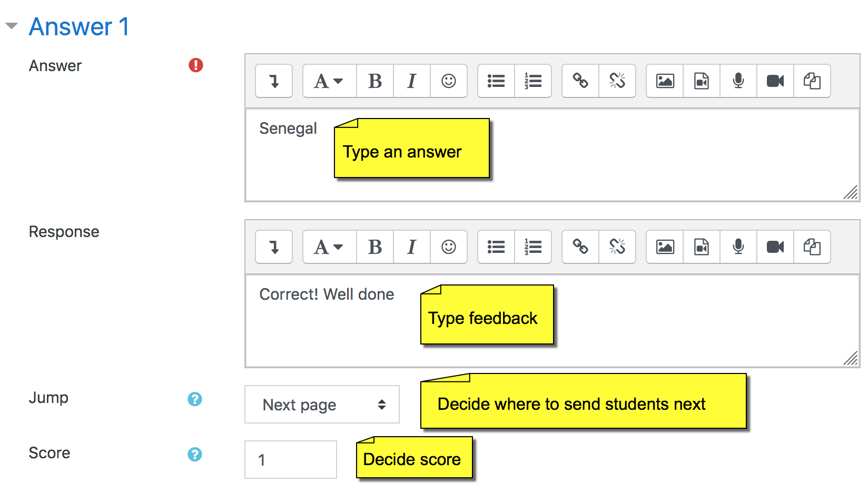Image resolution: width=868 pixels, height=492 pixels.
Task: Insert media file in Response editor
Action: [702, 247]
